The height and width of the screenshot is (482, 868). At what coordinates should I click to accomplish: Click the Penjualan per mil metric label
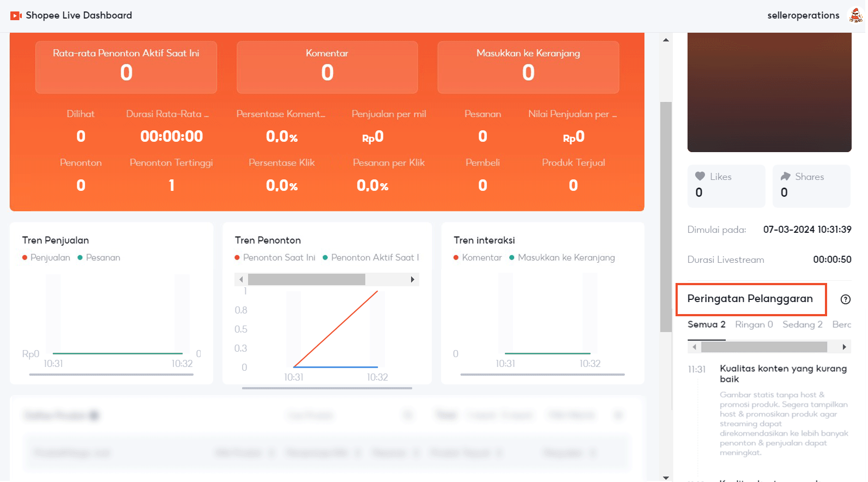[x=389, y=114]
